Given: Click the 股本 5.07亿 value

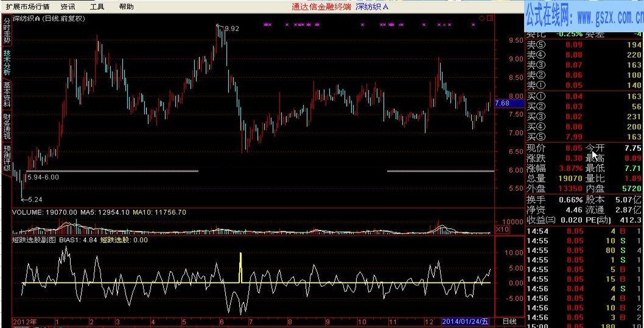Looking at the screenshot, I should coord(628,200).
